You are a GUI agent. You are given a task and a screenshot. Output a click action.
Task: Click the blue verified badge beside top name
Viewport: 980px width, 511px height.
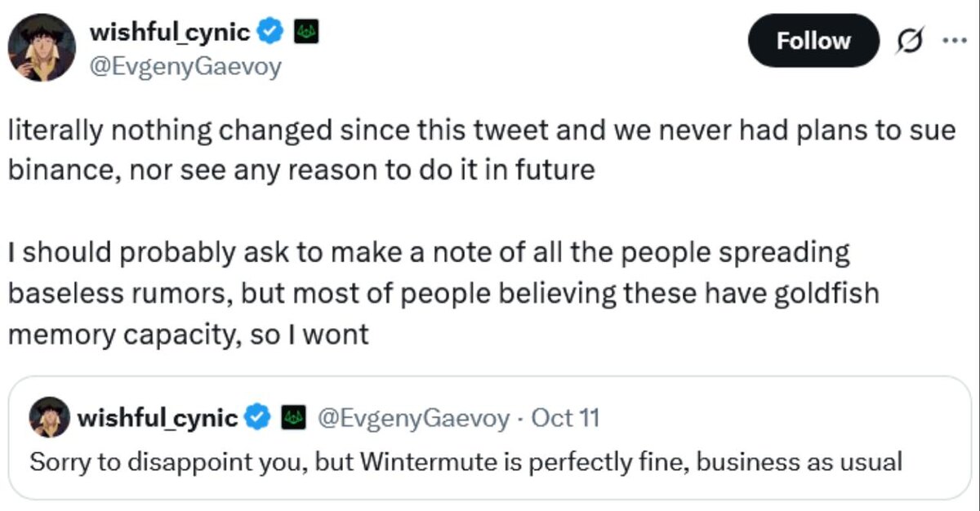pyautogui.click(x=271, y=32)
